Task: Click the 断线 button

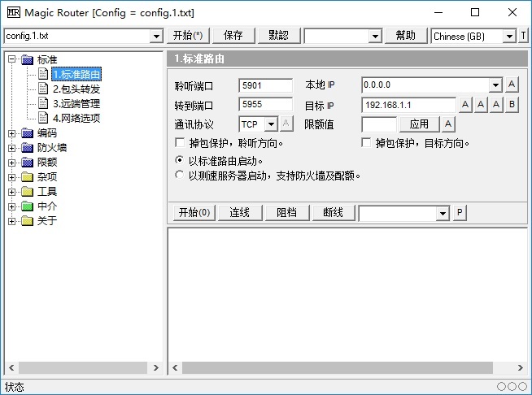Action: tap(334, 213)
